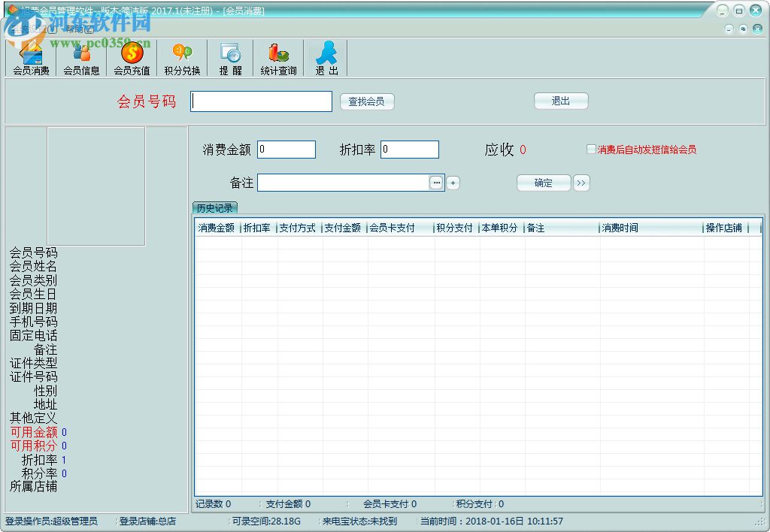This screenshot has width=770, height=532.
Task: Click the + button beside the remarks field
Action: pos(452,182)
